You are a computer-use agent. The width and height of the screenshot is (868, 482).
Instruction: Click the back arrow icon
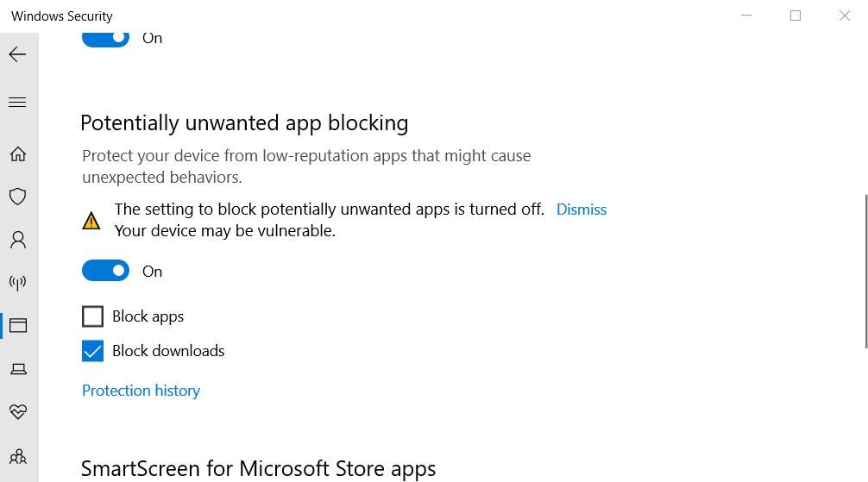click(17, 54)
